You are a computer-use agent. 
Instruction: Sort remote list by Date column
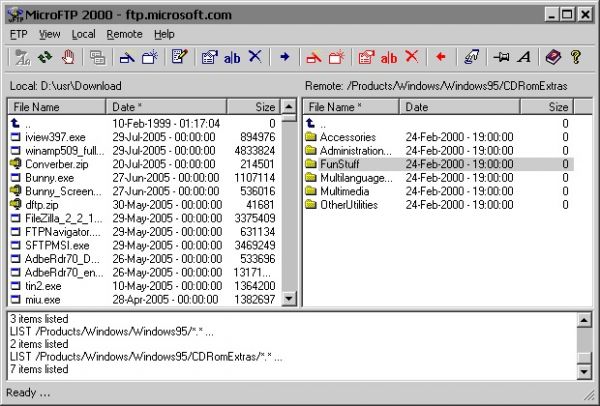coord(460,107)
